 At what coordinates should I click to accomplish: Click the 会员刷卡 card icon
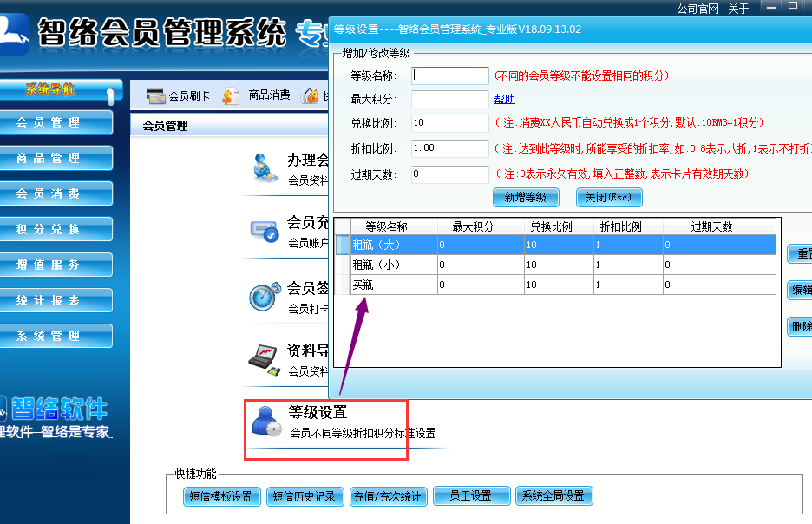point(156,95)
